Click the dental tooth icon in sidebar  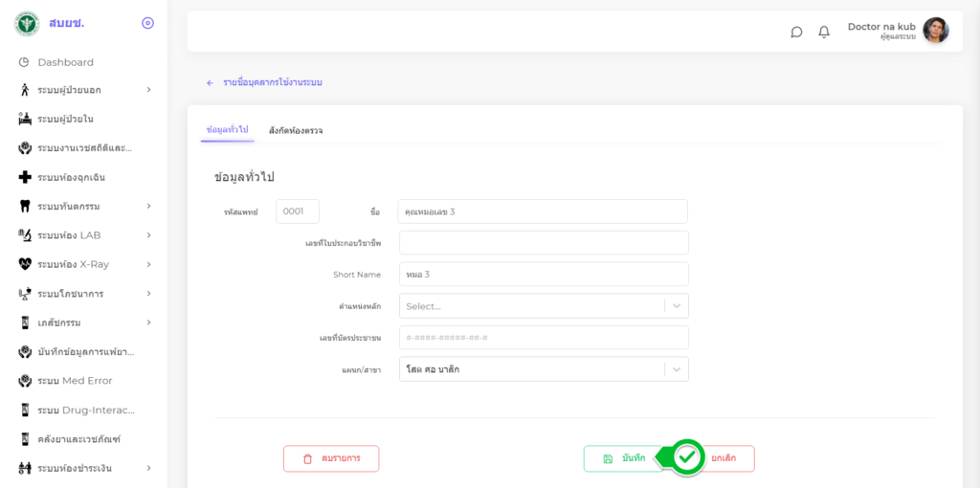pyautogui.click(x=25, y=206)
